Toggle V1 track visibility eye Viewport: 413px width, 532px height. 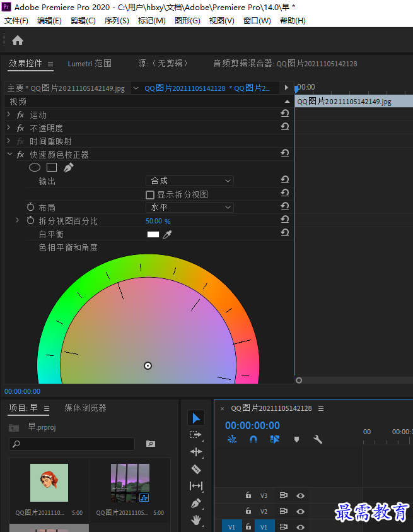pos(300,527)
